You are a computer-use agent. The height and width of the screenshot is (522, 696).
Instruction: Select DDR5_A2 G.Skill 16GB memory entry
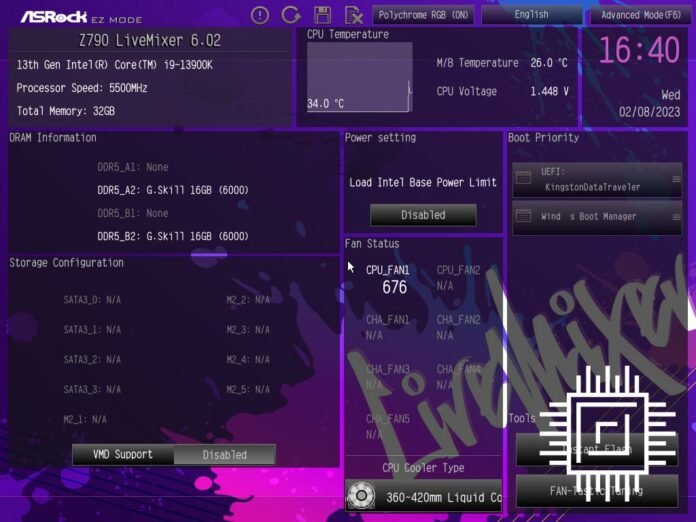click(173, 190)
